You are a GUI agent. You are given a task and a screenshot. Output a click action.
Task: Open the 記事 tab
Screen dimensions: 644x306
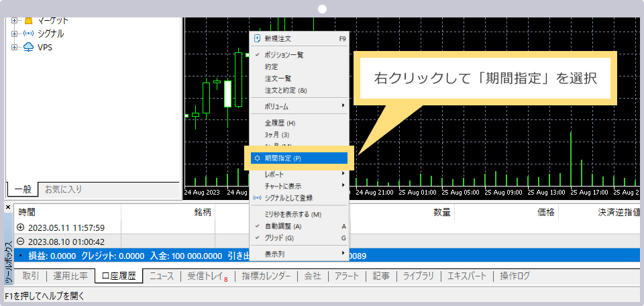click(381, 276)
